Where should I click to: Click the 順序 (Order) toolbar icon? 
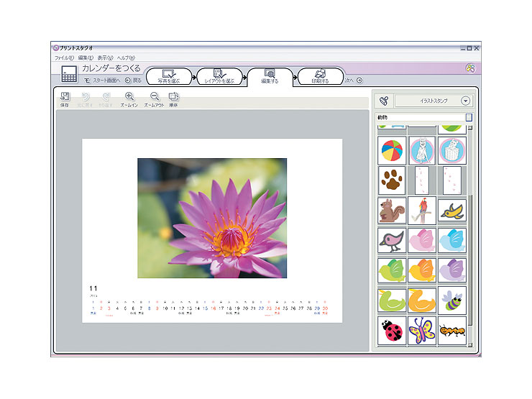173,97
